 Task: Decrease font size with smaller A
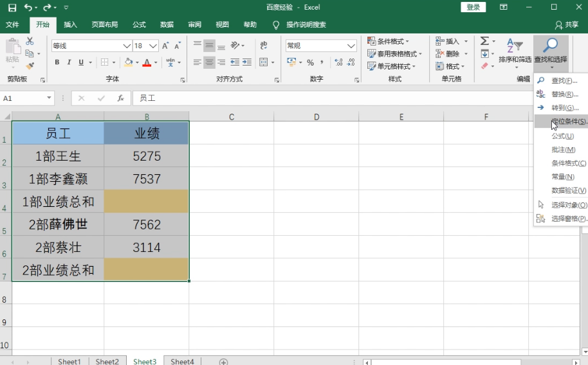pyautogui.click(x=178, y=46)
